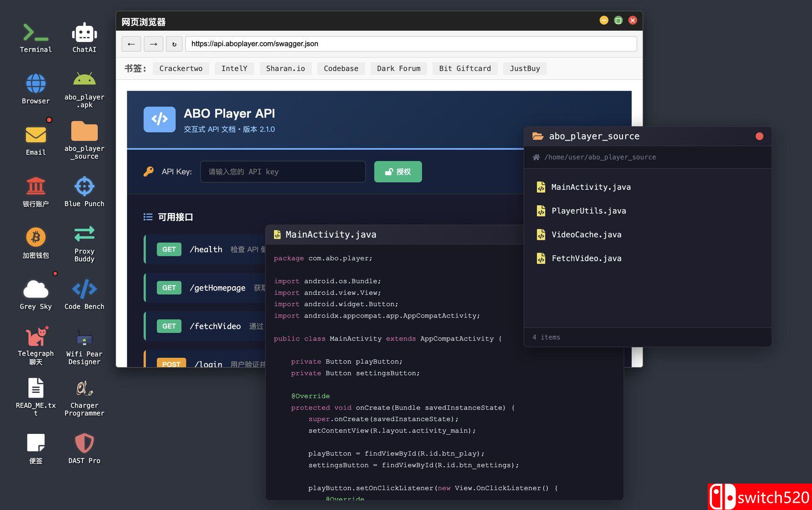
Task: Open the IntelY bookmark
Action: [x=234, y=68]
